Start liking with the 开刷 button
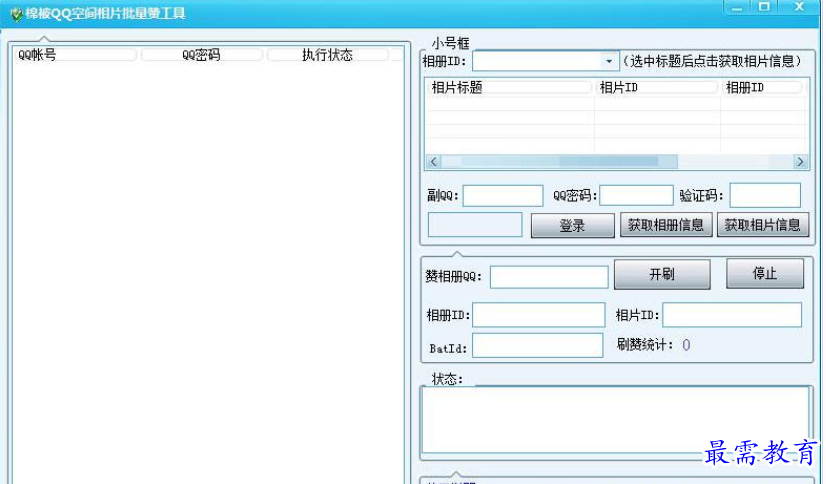The width and height of the screenshot is (826, 484). pyautogui.click(x=662, y=274)
